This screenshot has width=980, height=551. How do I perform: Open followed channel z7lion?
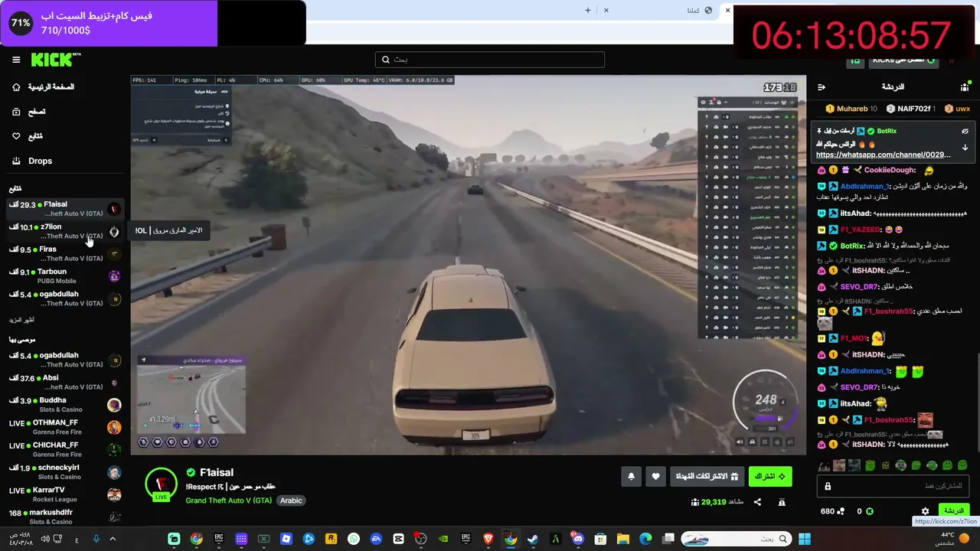click(x=64, y=231)
